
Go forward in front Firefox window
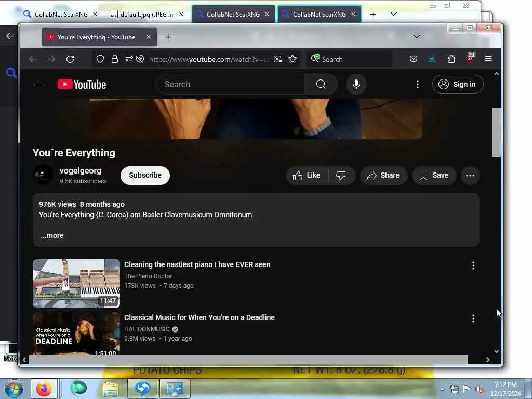[x=51, y=59]
